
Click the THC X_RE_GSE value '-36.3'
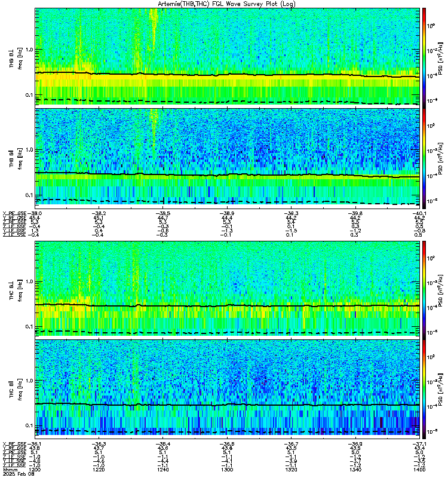coord(99,444)
